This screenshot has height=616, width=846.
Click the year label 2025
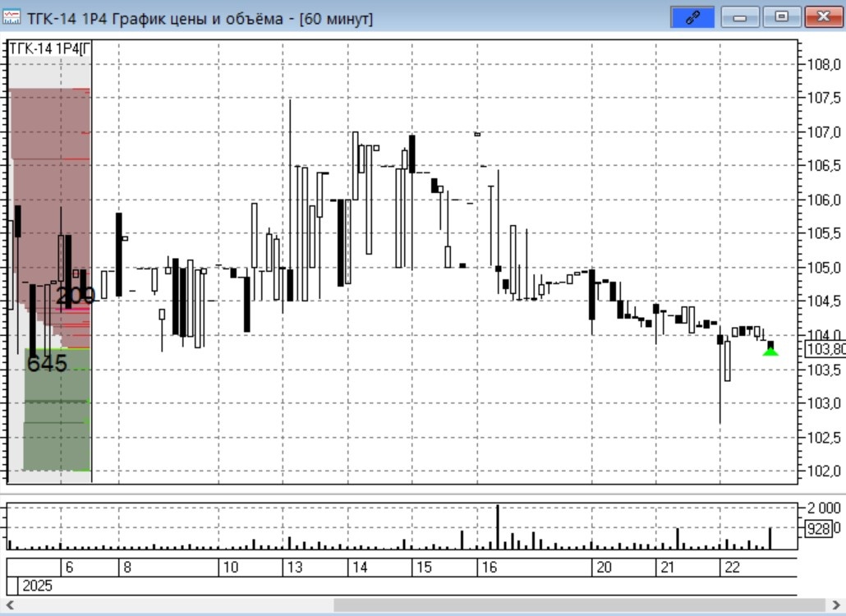(37, 586)
